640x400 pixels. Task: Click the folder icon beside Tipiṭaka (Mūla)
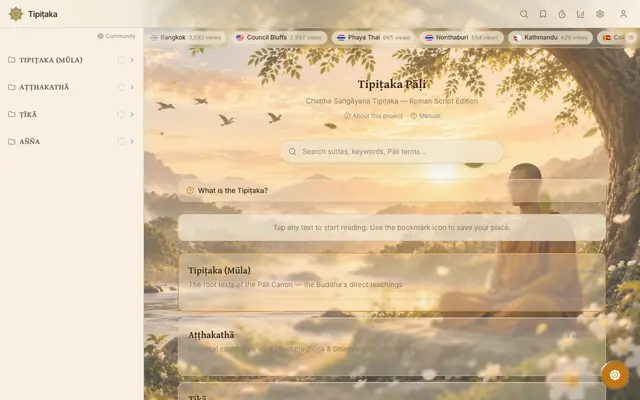(x=12, y=60)
